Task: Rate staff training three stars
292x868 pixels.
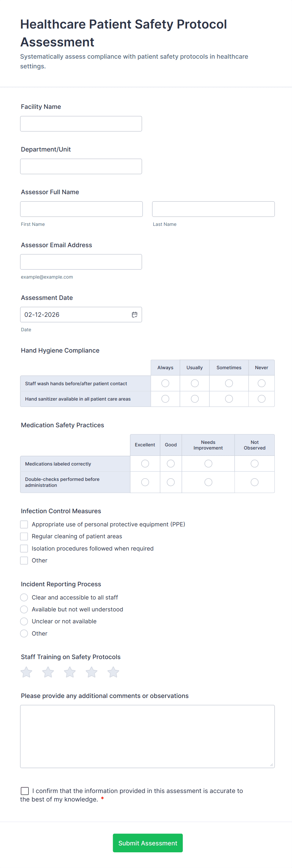Action: pos(70,672)
